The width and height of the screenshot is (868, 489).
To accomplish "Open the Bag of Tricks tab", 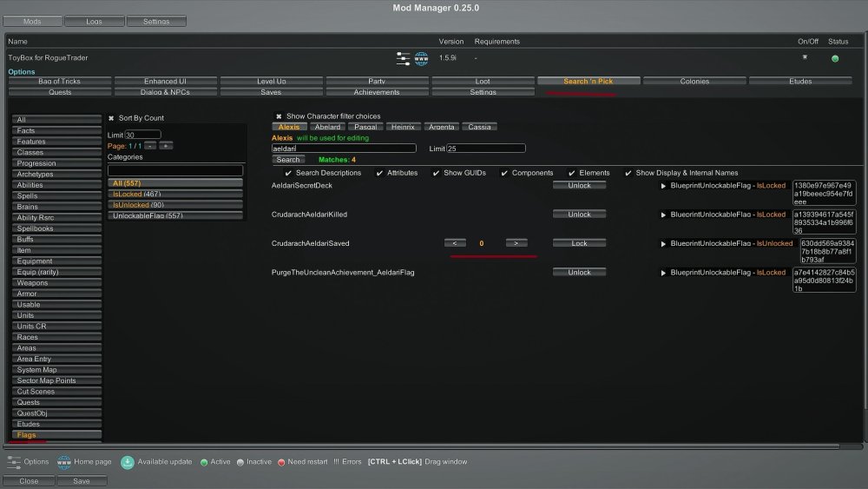I will (x=60, y=81).
